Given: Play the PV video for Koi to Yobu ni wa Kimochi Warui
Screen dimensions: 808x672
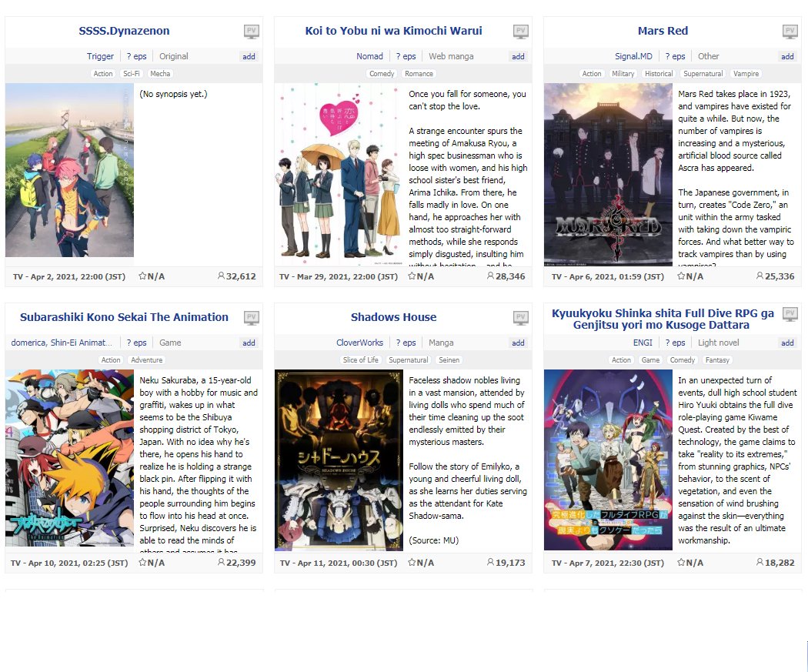Looking at the screenshot, I should [x=520, y=32].
